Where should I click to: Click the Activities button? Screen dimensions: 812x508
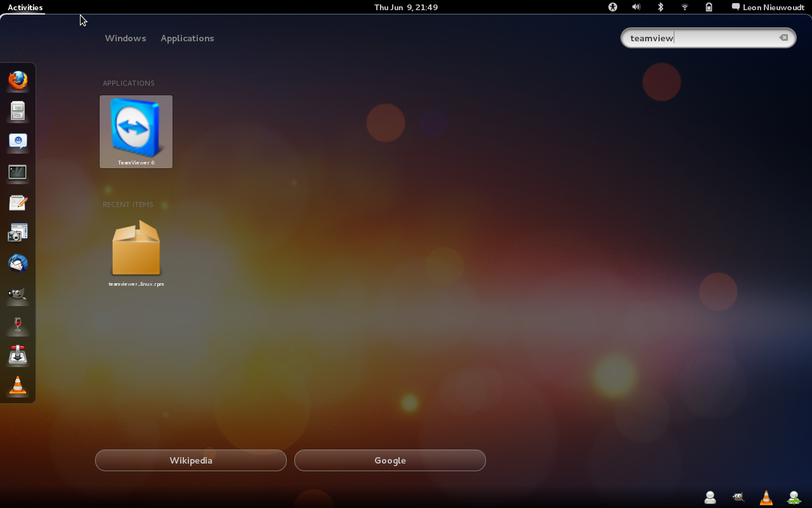[x=25, y=7]
